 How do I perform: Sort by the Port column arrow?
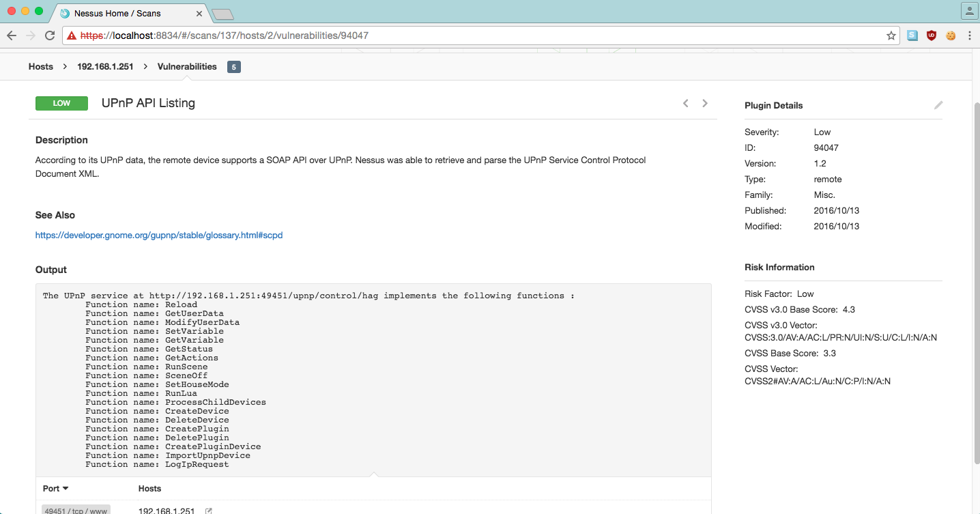(x=66, y=488)
